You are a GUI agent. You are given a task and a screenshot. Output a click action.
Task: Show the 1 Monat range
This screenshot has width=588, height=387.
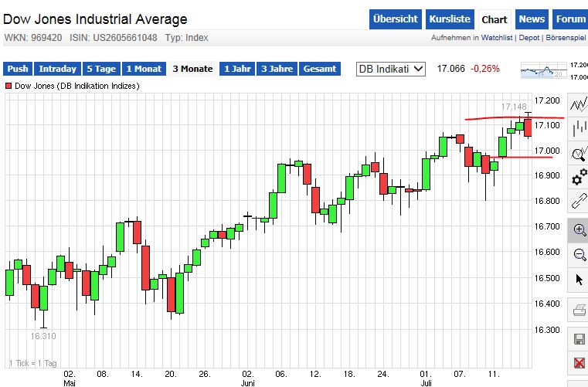(x=144, y=69)
